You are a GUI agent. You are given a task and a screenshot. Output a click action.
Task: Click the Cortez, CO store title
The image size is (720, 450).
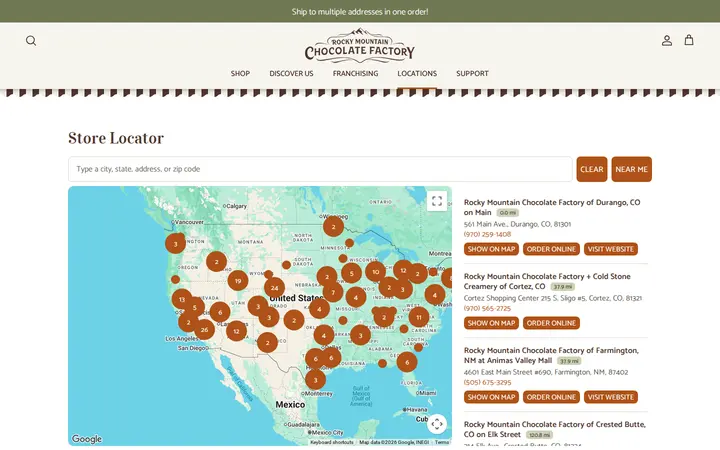click(x=547, y=281)
